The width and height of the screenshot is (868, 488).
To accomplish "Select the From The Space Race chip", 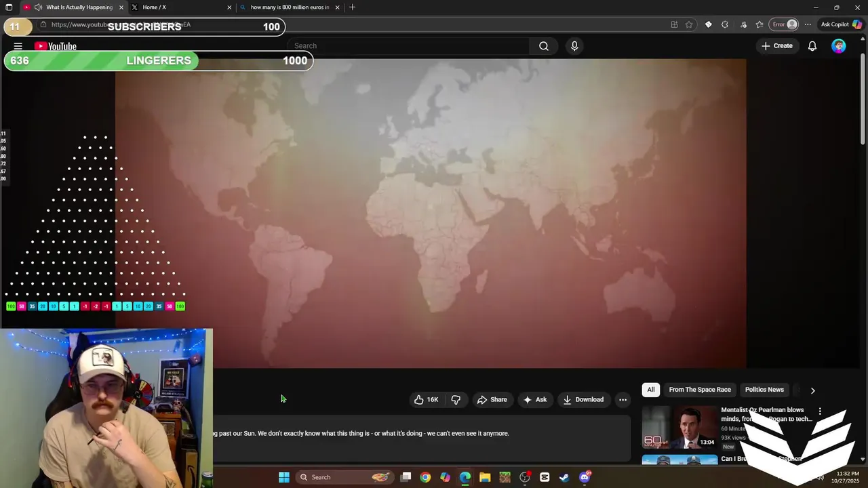I will [x=700, y=390].
